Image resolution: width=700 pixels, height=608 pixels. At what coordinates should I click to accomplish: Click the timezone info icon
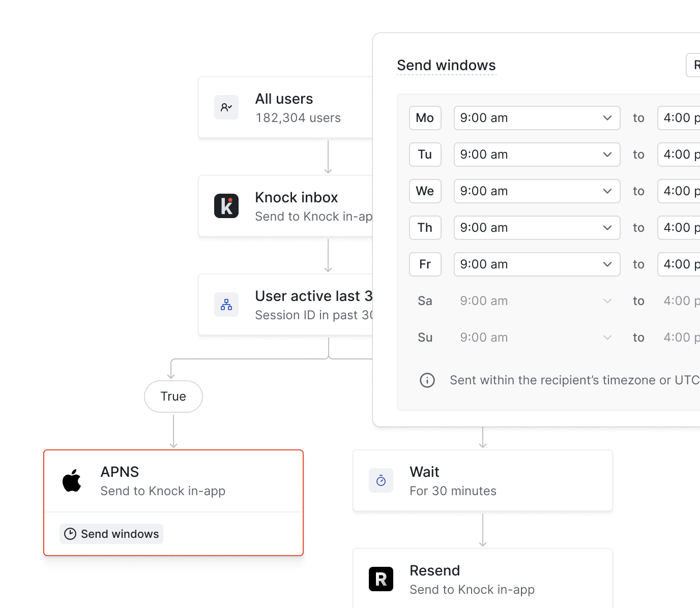[x=427, y=380]
